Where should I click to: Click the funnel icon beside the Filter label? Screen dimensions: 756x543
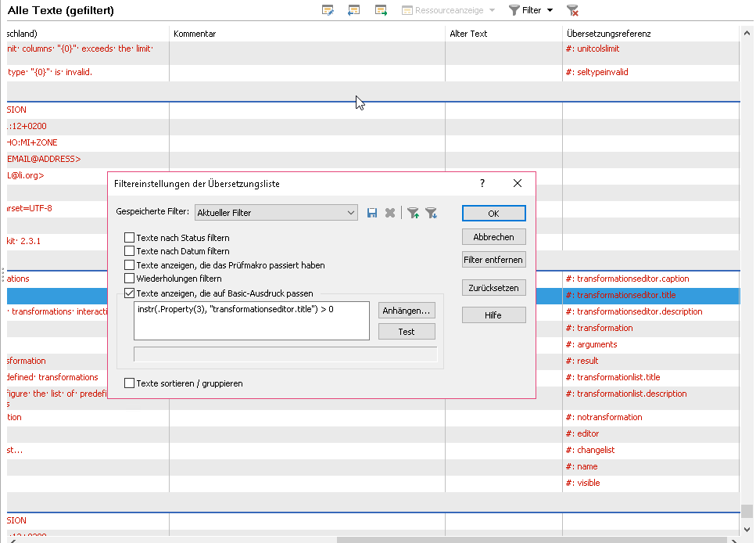tap(514, 9)
